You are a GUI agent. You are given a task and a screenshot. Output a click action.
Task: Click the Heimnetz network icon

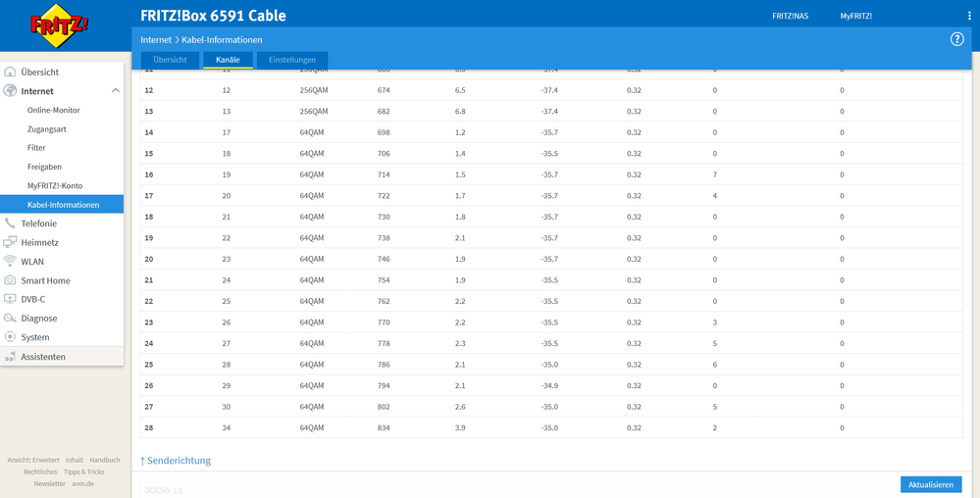click(10, 242)
